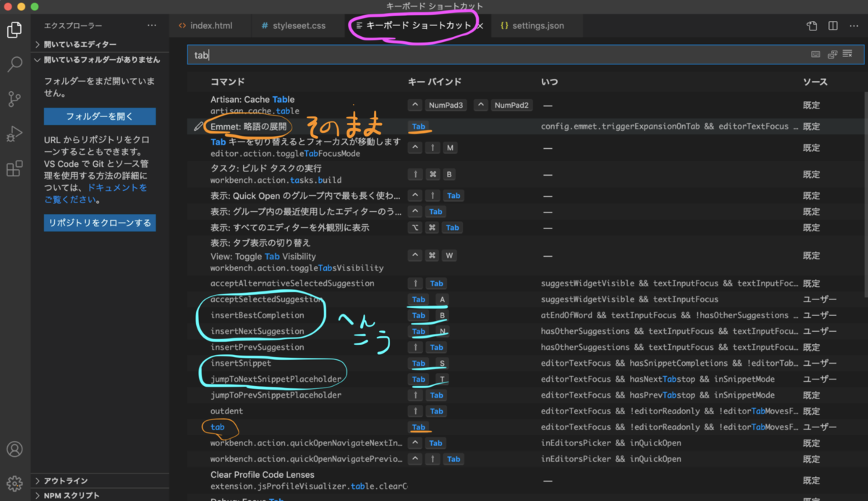Select the Clear Profile Code Lenses command

point(263,475)
